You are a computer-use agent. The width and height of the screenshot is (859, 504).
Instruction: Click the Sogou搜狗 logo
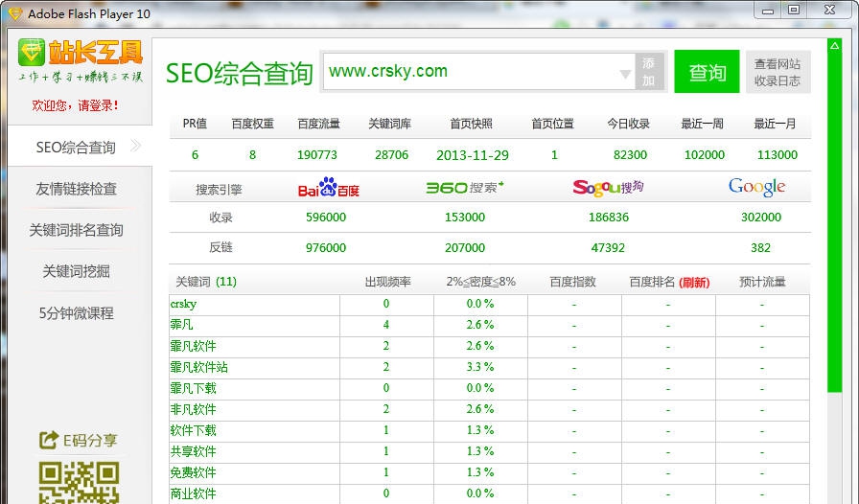click(608, 188)
